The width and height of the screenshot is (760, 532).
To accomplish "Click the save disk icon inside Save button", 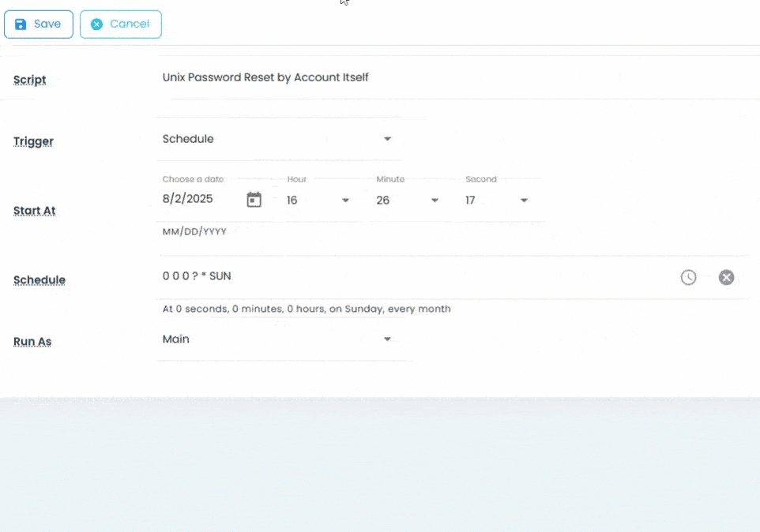I will 20,24.
